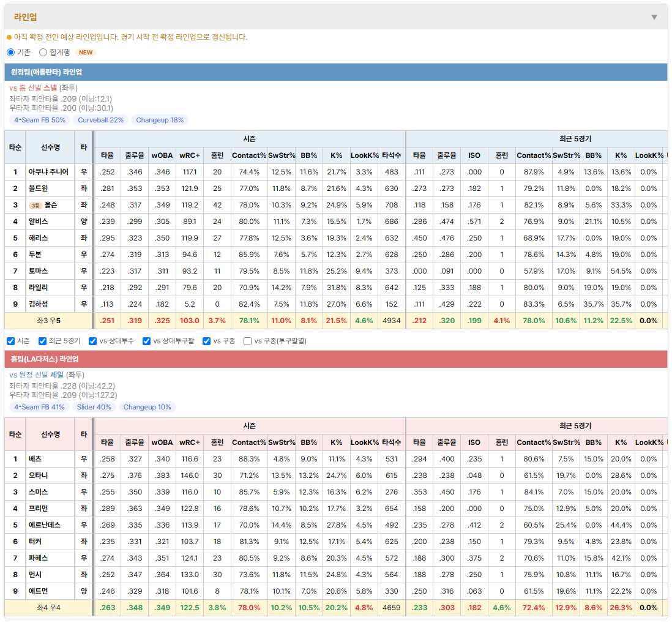Viewport: 672px width, 623px height.
Task: Uncheck the 시즌 checkbox
Action: pos(11,341)
